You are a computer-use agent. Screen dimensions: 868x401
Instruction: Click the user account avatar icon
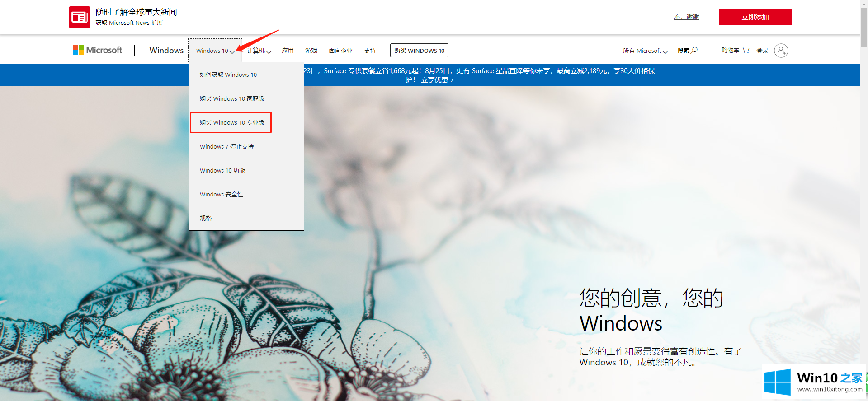[x=781, y=50]
